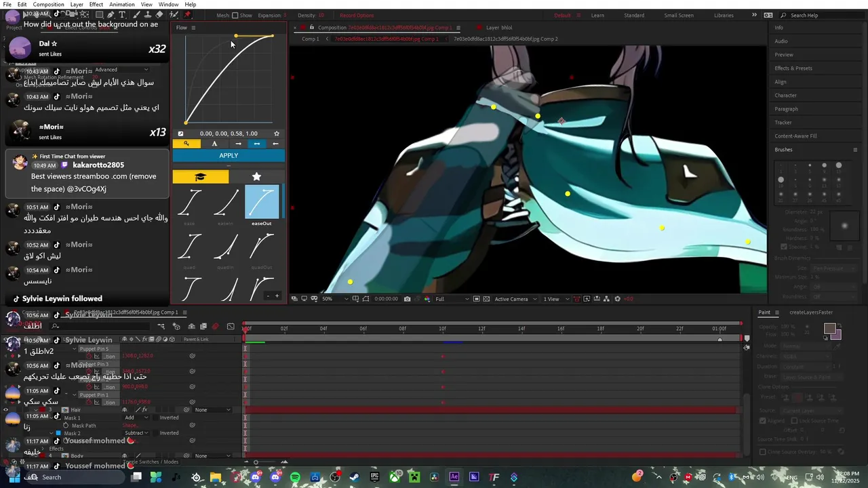Open the 1 View layout dropdown
The width and height of the screenshot is (868, 488).
point(555,299)
